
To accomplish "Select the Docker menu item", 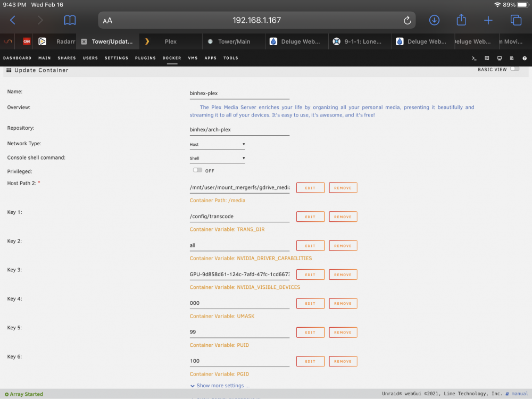I will click(172, 58).
